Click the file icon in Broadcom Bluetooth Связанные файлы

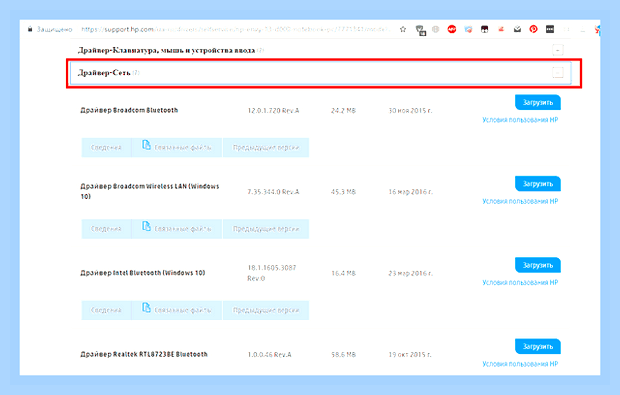146,145
